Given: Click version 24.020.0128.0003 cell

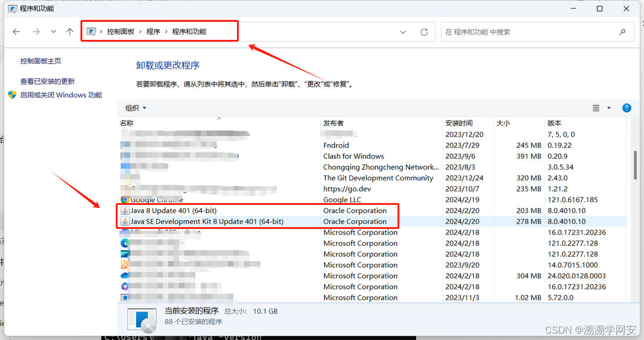Looking at the screenshot, I should [578, 276].
